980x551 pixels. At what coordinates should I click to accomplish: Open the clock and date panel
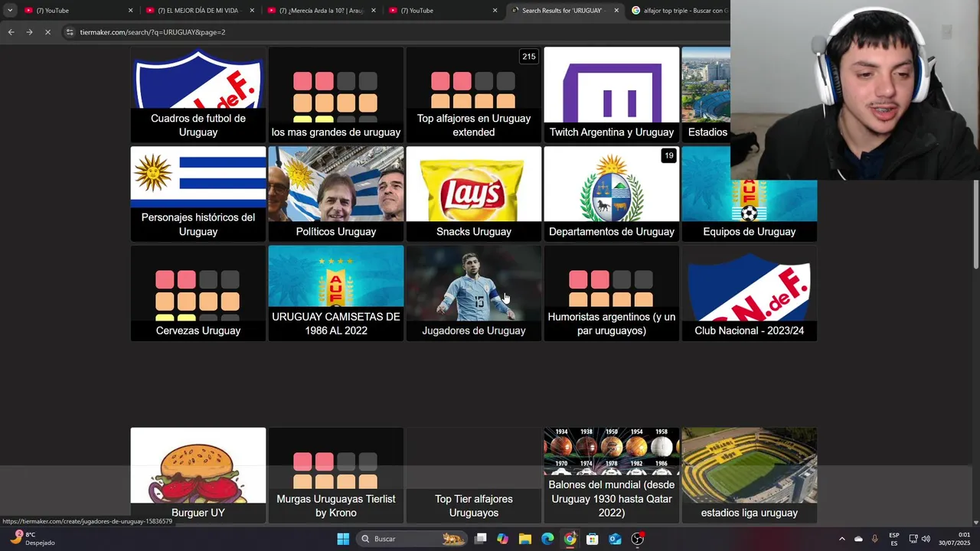954,539
